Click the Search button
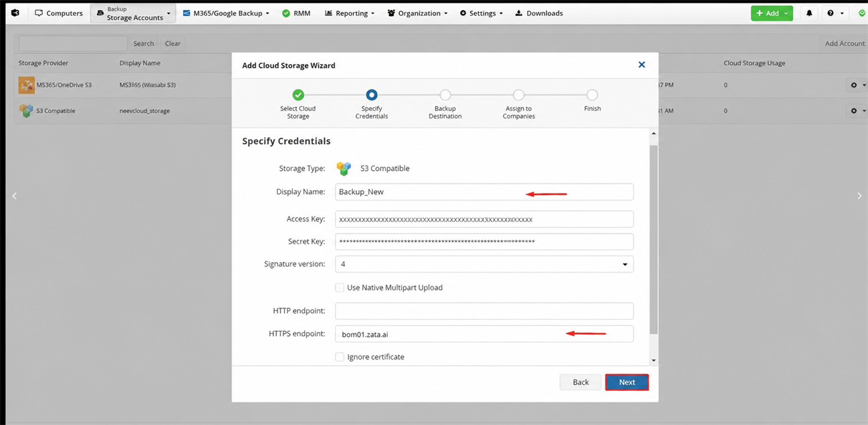The image size is (868, 425). 143,44
